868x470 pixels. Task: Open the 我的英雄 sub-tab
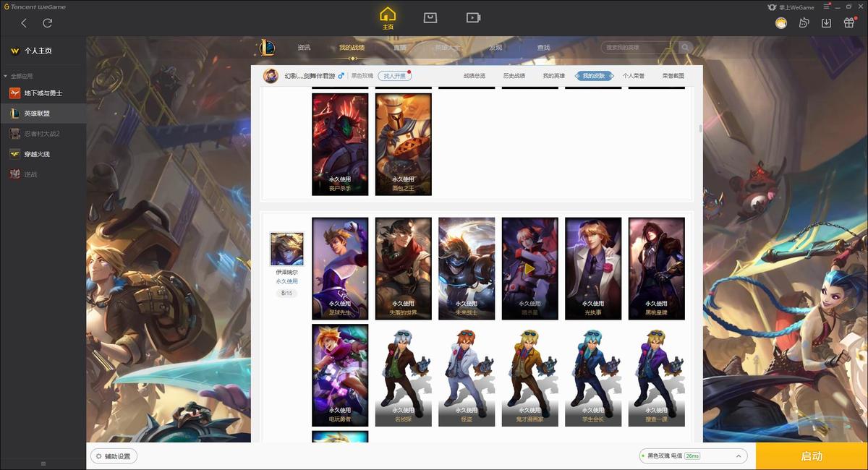(x=554, y=76)
